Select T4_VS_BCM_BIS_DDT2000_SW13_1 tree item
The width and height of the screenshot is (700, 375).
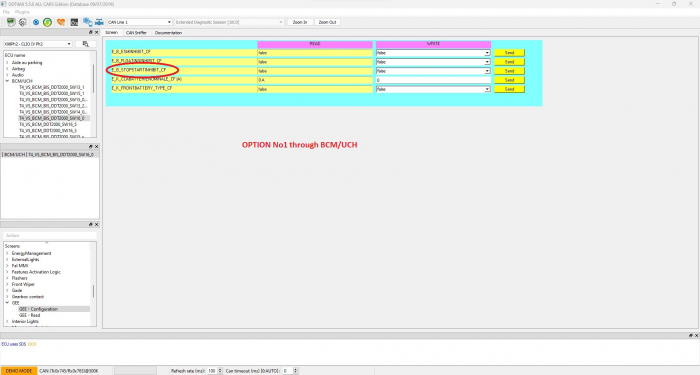pos(51,87)
